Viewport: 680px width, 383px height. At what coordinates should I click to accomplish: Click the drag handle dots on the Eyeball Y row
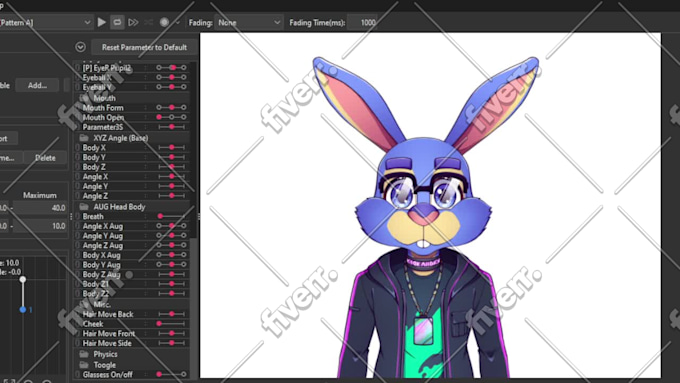[146, 87]
